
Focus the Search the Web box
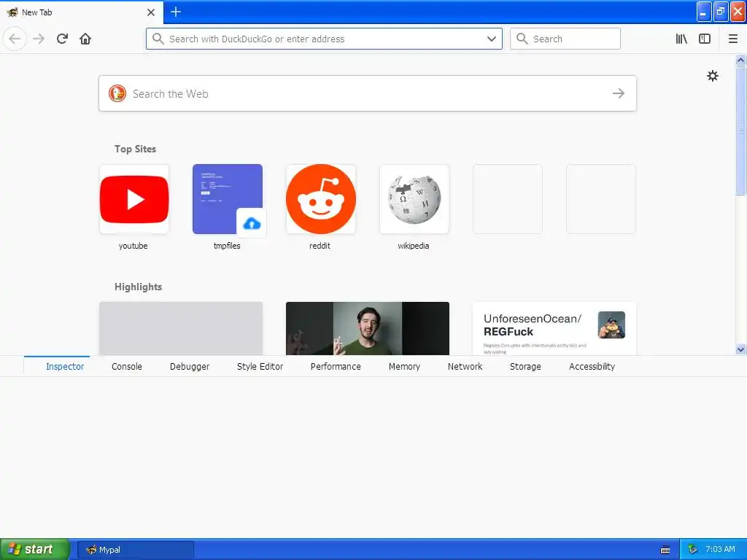point(368,93)
